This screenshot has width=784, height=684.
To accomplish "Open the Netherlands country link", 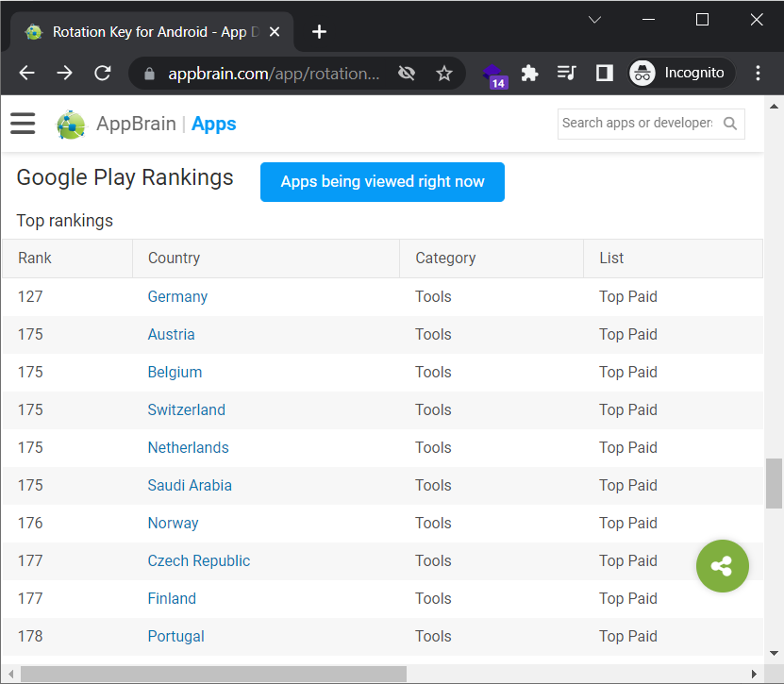I will point(188,447).
